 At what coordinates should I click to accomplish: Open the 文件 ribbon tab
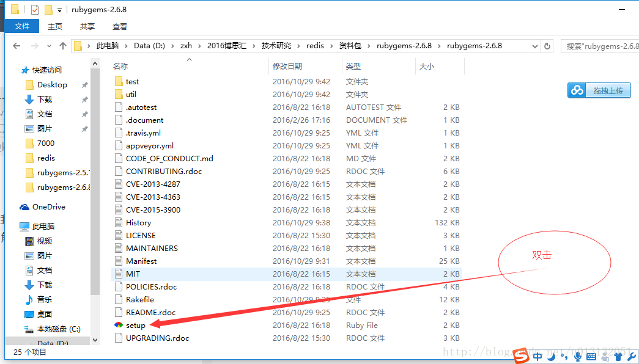[22, 26]
